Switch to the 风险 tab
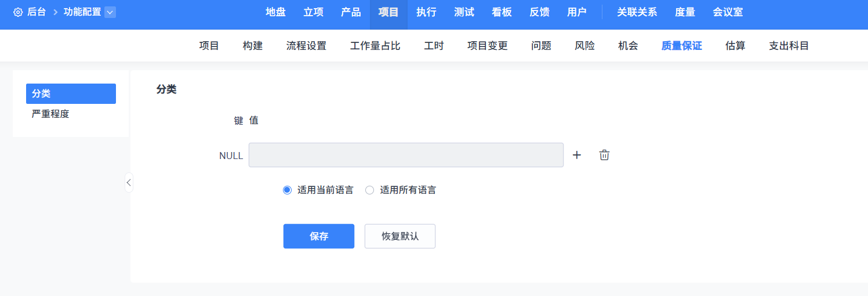The image size is (868, 296). (x=584, y=46)
